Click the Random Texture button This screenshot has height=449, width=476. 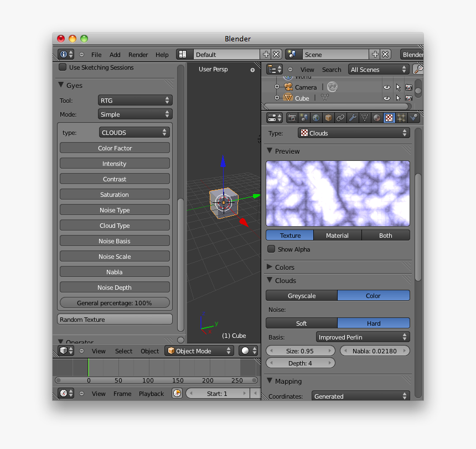click(115, 319)
